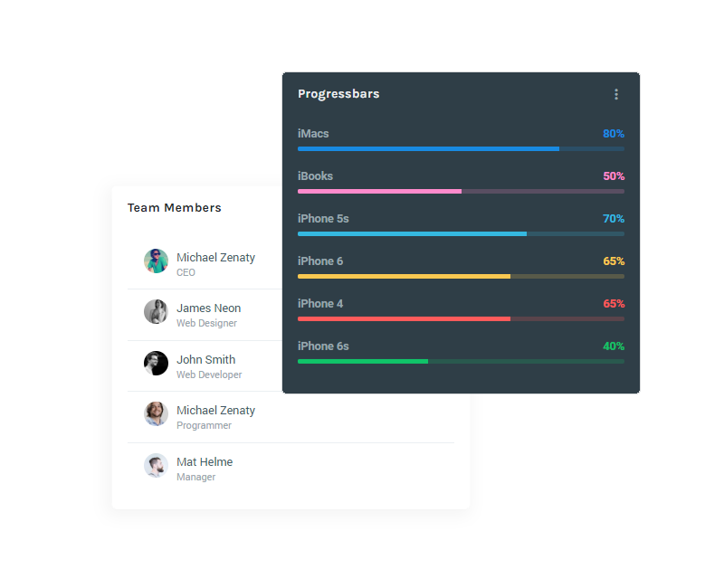The height and width of the screenshot is (588, 724).
Task: Open Michael Zenaty programmer name link
Action: pos(215,411)
